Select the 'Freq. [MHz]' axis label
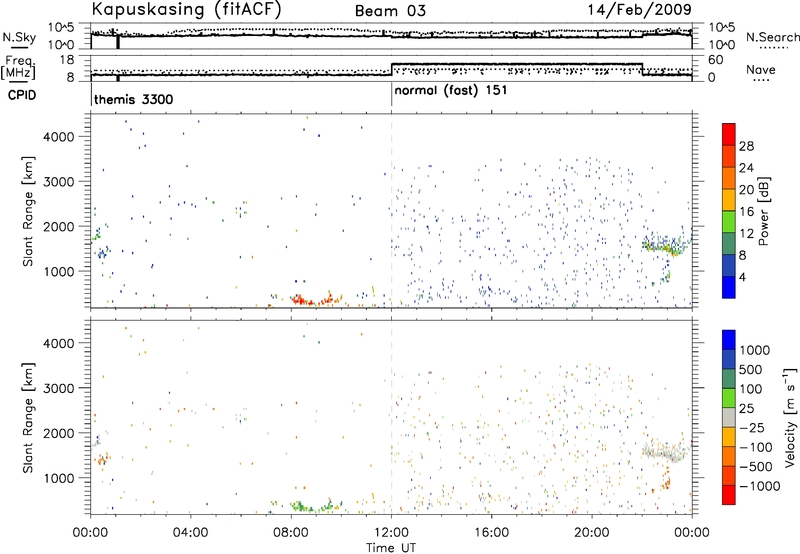800x554 pixels. click(18, 68)
